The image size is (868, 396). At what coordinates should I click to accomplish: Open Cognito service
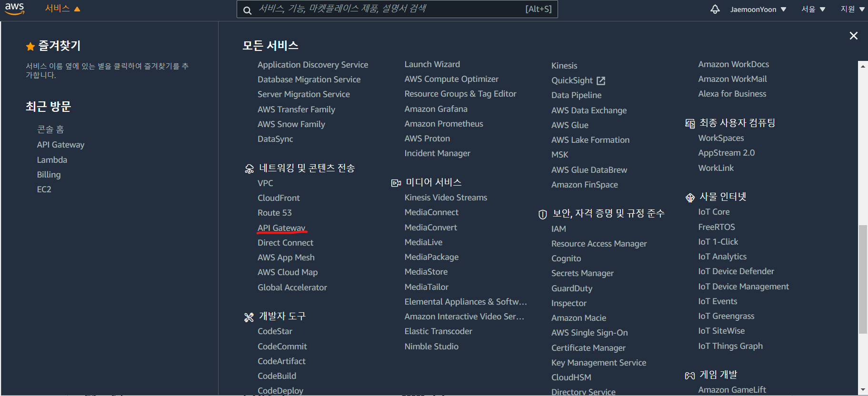coord(566,258)
